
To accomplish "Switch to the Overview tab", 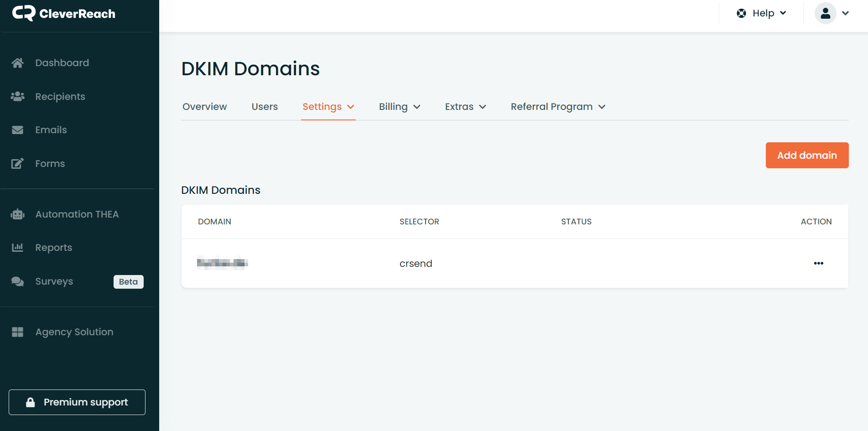I will 204,107.
